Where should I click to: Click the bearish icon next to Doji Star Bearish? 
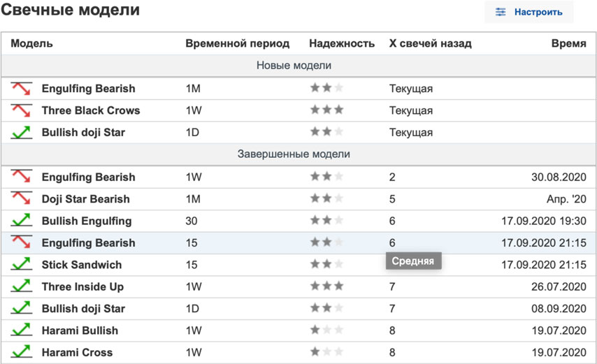click(22, 199)
